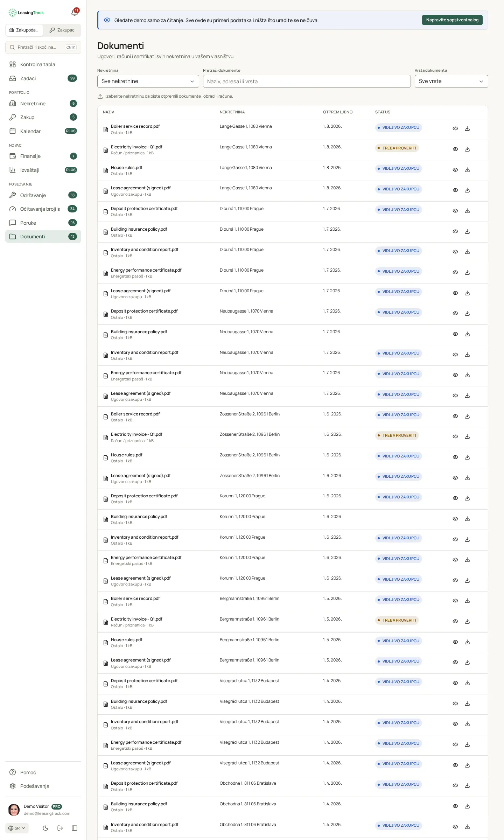Image resolution: width=504 pixels, height=840 pixels.
Task: Open Finansije in sidebar
Action: pyautogui.click(x=43, y=156)
